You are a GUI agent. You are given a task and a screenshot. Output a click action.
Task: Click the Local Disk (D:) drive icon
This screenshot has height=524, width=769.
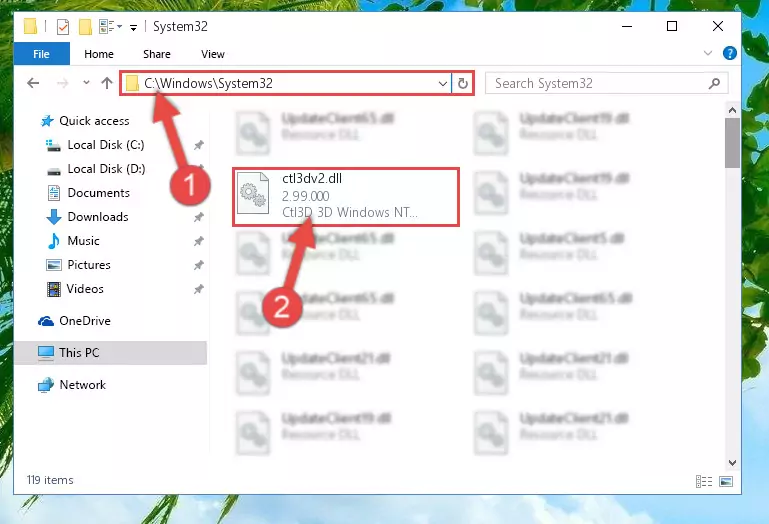[x=53, y=171]
